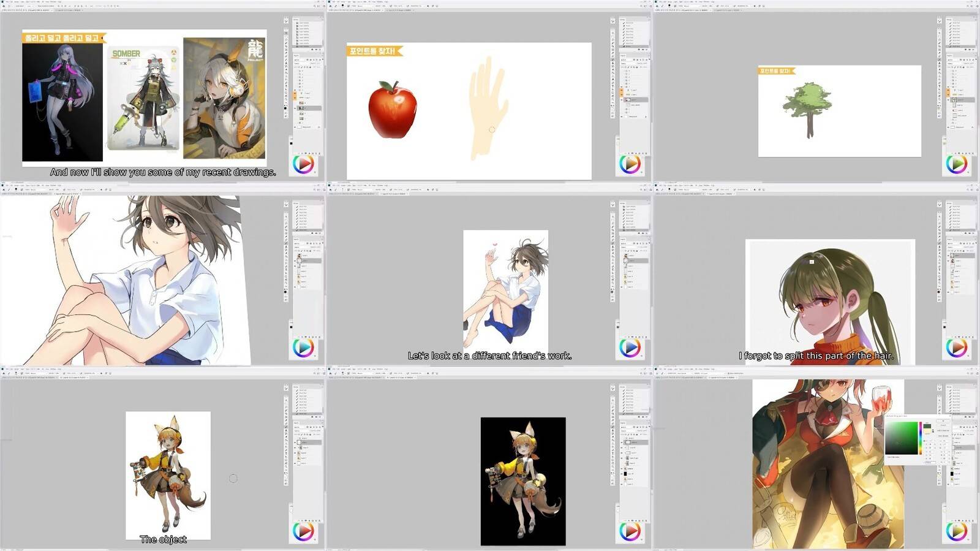Click the color wheel in the tree frame
This screenshot has width=980, height=551.
tap(956, 164)
